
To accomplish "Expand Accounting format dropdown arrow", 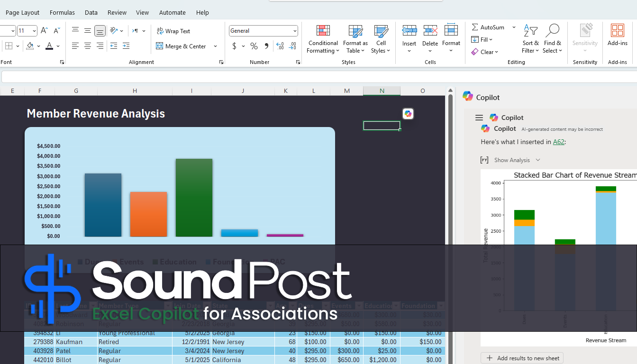I will tap(243, 46).
